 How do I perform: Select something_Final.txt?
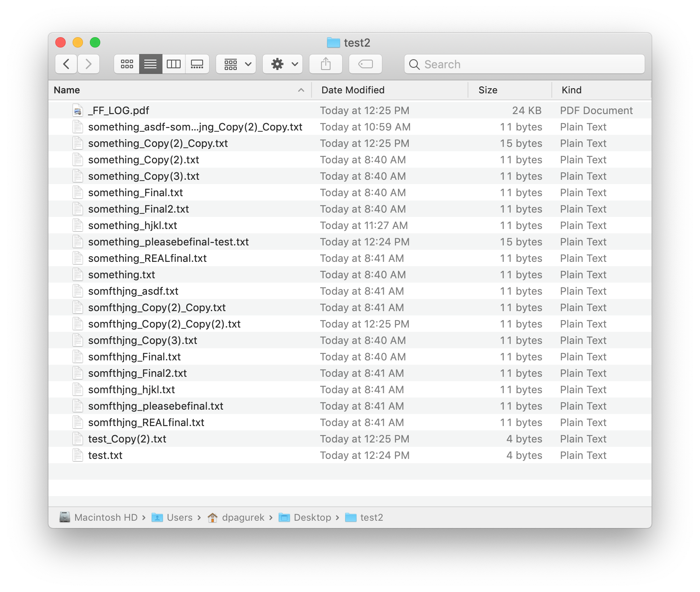point(136,193)
